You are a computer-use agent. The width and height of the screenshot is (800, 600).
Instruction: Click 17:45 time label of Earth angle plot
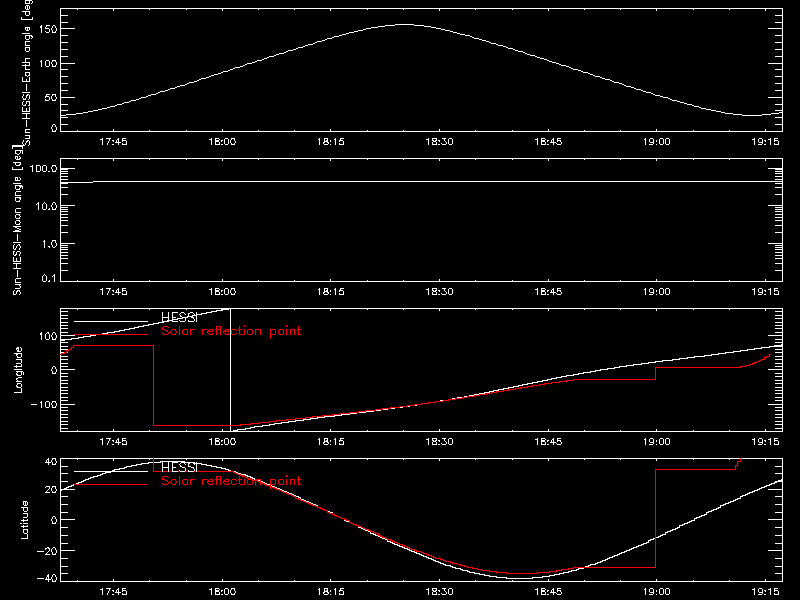coord(113,142)
